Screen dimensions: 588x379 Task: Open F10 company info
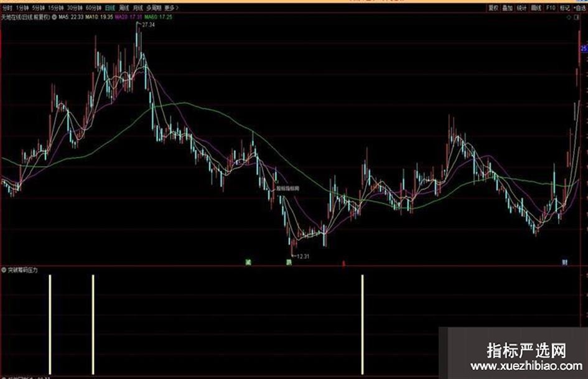(x=551, y=8)
